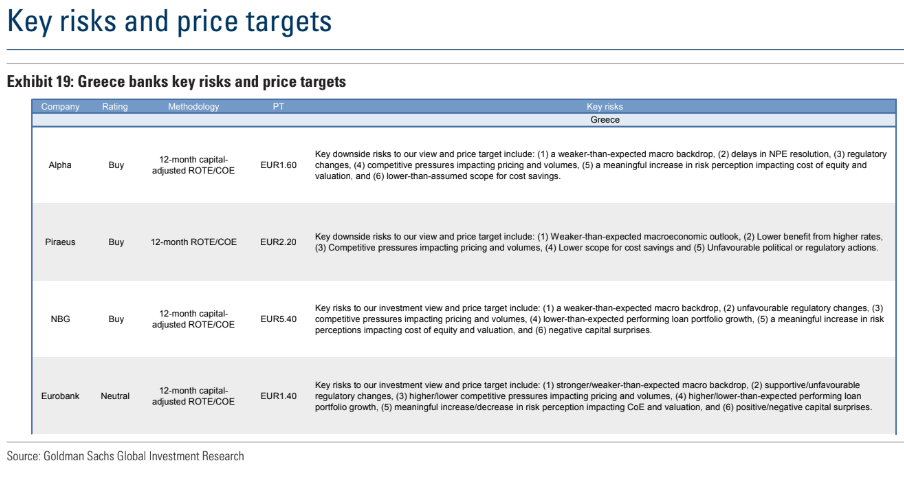Select the Greece subheader row
This screenshot has height=477, width=904.
pyautogui.click(x=604, y=119)
